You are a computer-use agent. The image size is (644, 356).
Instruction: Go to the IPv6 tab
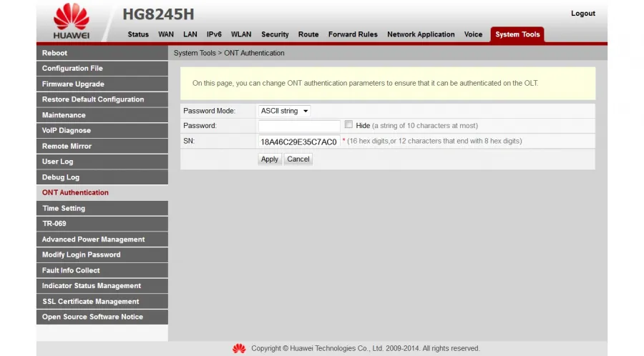click(214, 34)
